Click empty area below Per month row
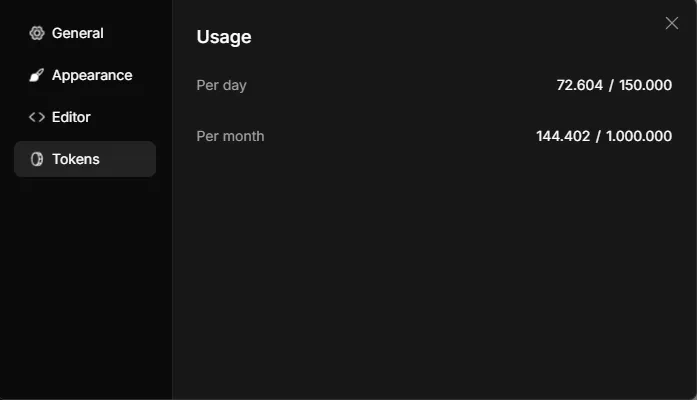 pos(434,267)
